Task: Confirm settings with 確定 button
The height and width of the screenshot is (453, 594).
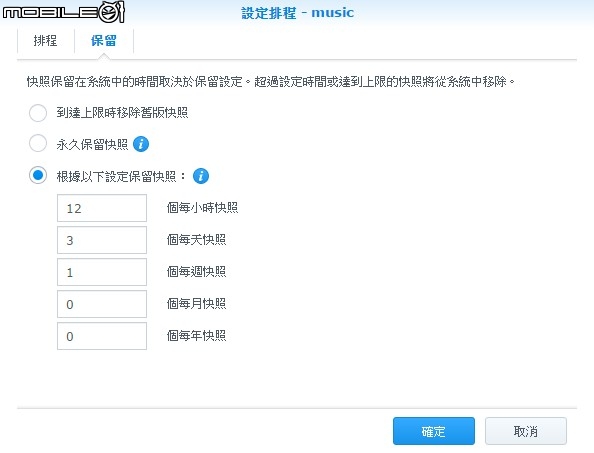Action: click(x=434, y=431)
